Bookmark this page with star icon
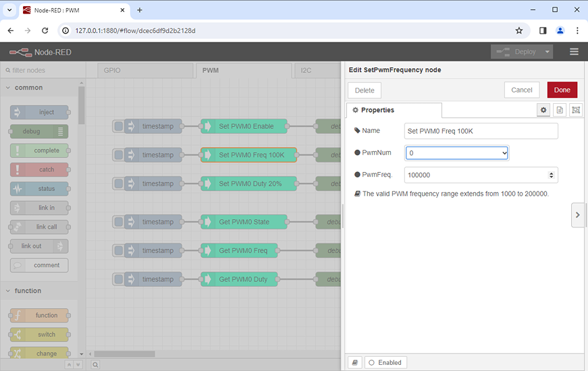The image size is (588, 371). 518,30
